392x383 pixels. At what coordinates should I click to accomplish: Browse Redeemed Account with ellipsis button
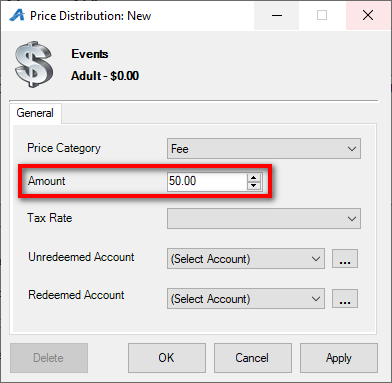345,299
